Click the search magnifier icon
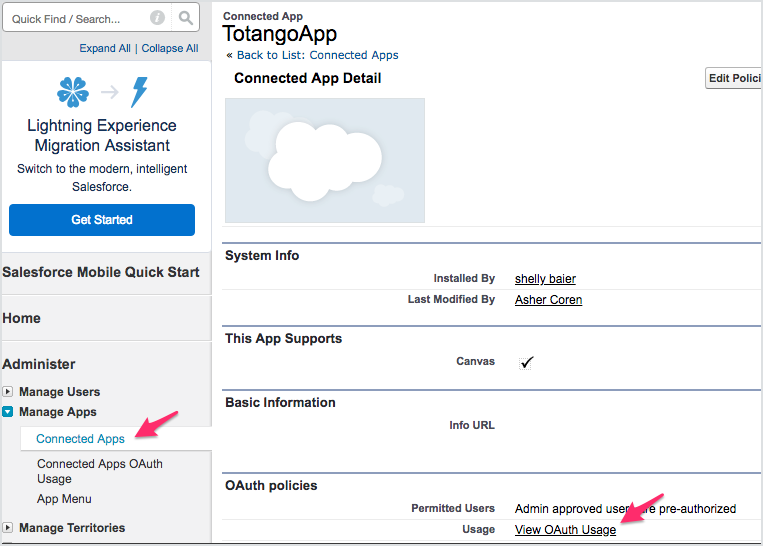763x546 pixels. 186,18
